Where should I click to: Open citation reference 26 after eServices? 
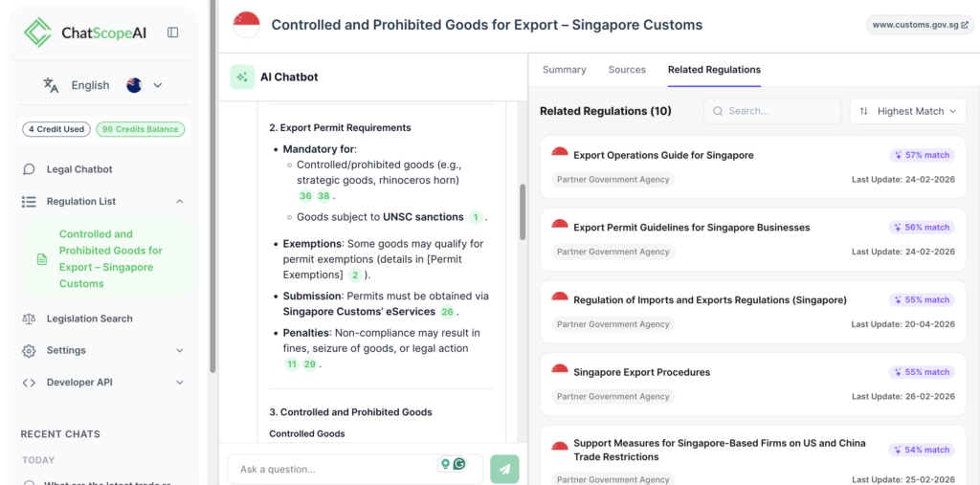click(446, 311)
